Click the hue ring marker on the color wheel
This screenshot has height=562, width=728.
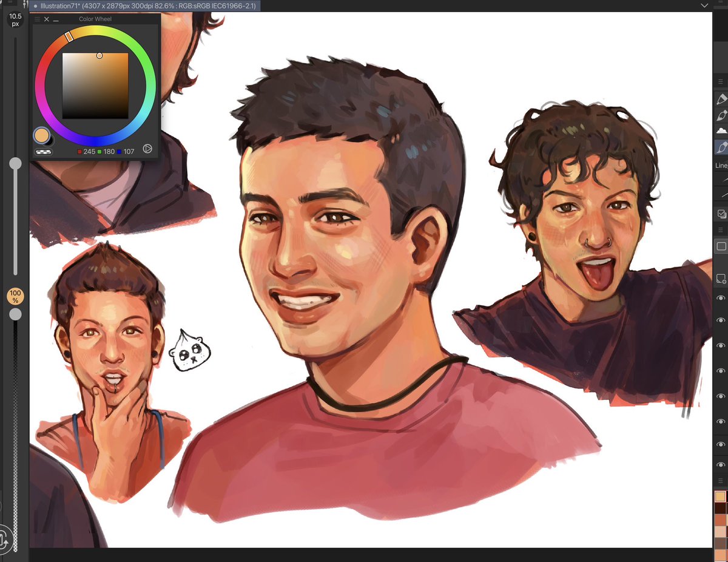69,37
